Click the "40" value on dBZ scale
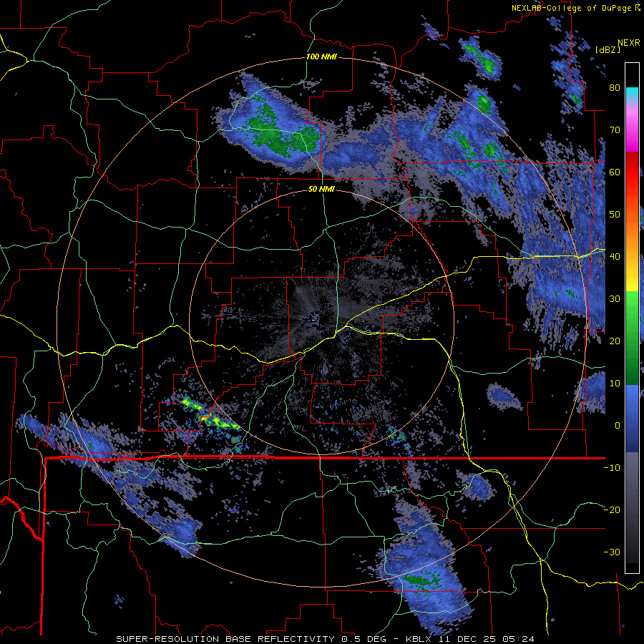644x644 pixels. (x=615, y=257)
